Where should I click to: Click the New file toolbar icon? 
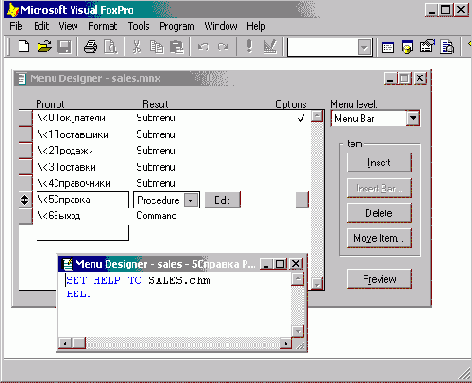click(23, 46)
